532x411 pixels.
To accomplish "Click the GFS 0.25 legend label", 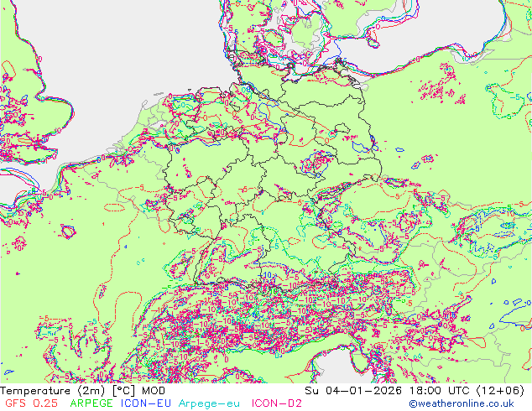I will tap(31, 403).
